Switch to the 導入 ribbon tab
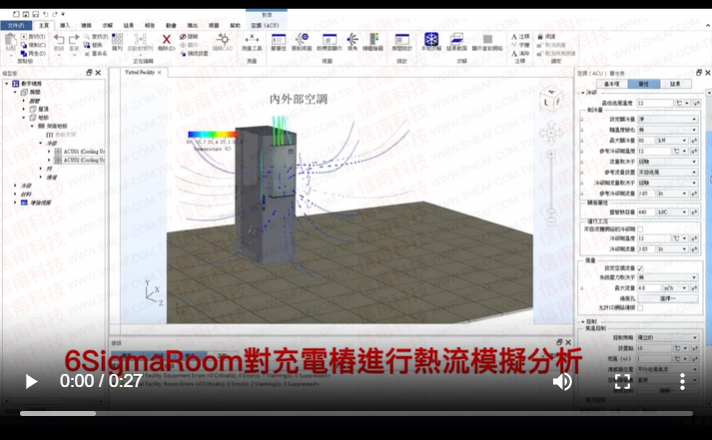The image size is (712, 440). click(x=65, y=25)
